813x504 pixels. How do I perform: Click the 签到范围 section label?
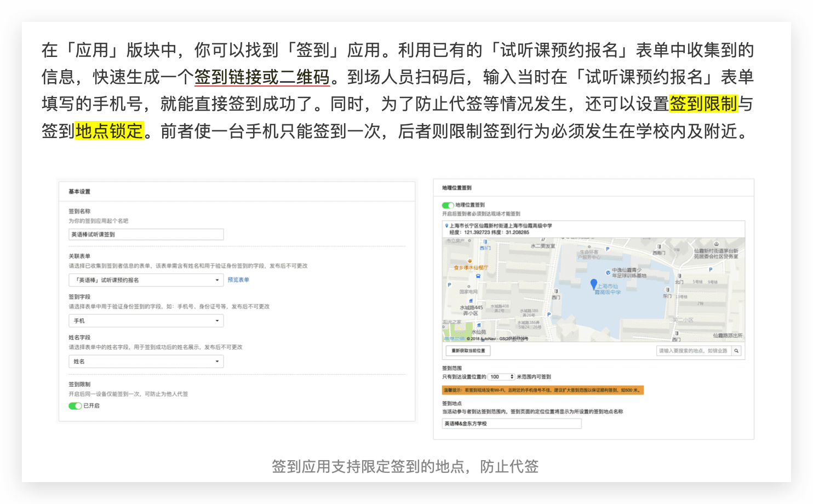[x=452, y=368]
